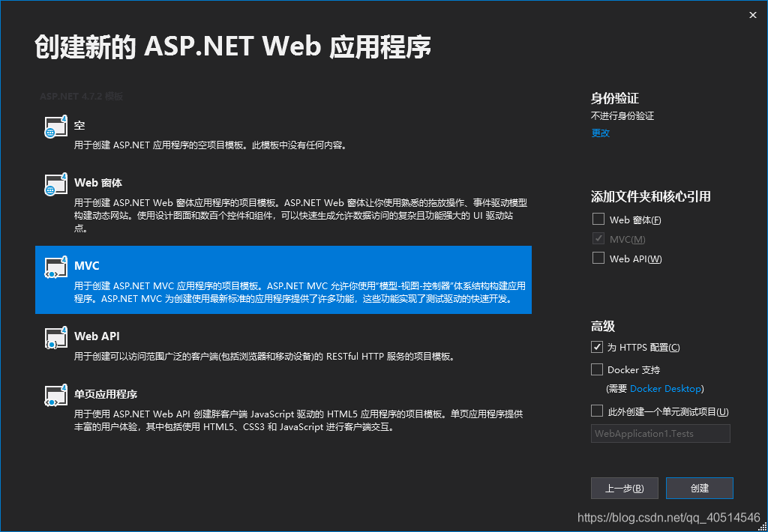Image resolution: width=768 pixels, height=532 pixels.
Task: Select the Web 窗体 template title
Action: [98, 183]
